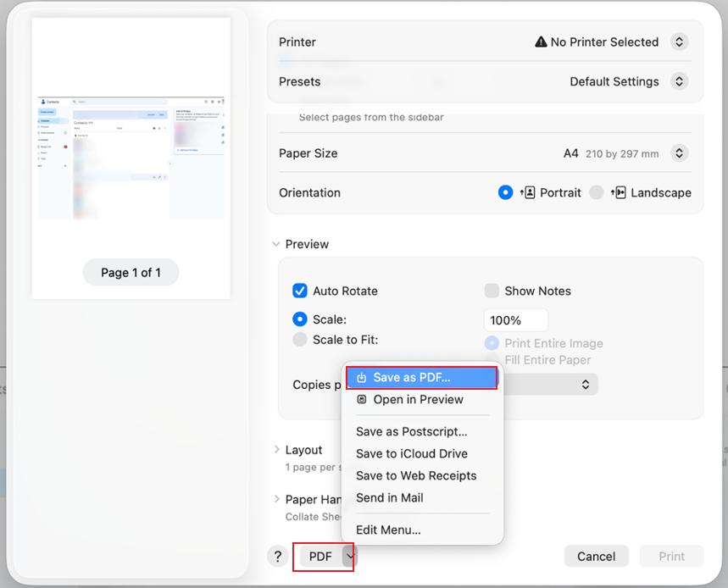The height and width of the screenshot is (588, 728).
Task: Click the Page 1 of 1 thumbnail
Action: click(x=131, y=272)
